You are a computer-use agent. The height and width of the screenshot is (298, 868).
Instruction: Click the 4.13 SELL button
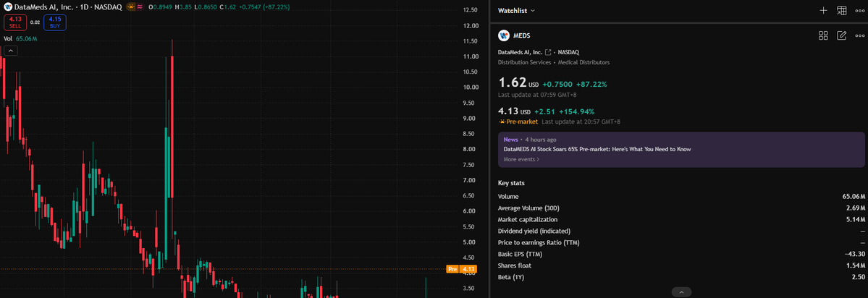(x=15, y=22)
